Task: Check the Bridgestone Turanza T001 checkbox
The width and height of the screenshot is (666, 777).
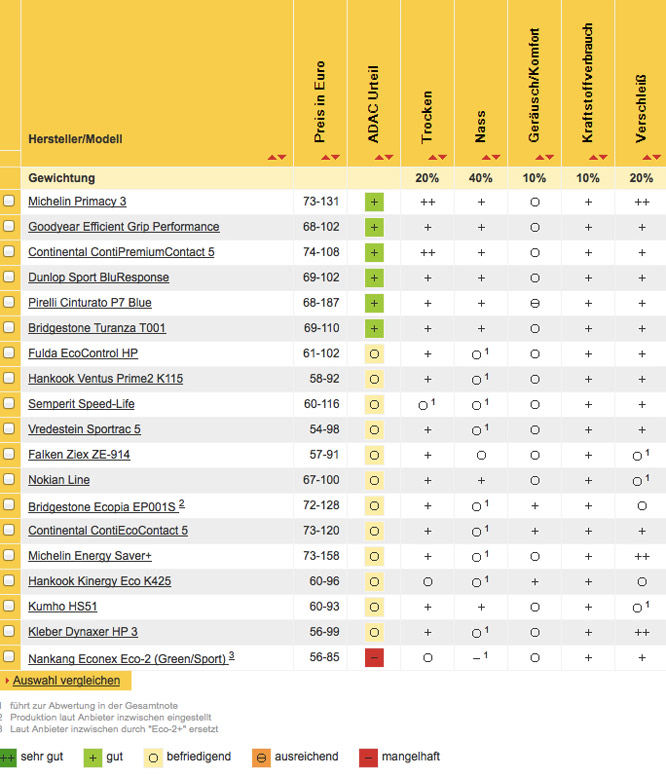Action: point(9,327)
